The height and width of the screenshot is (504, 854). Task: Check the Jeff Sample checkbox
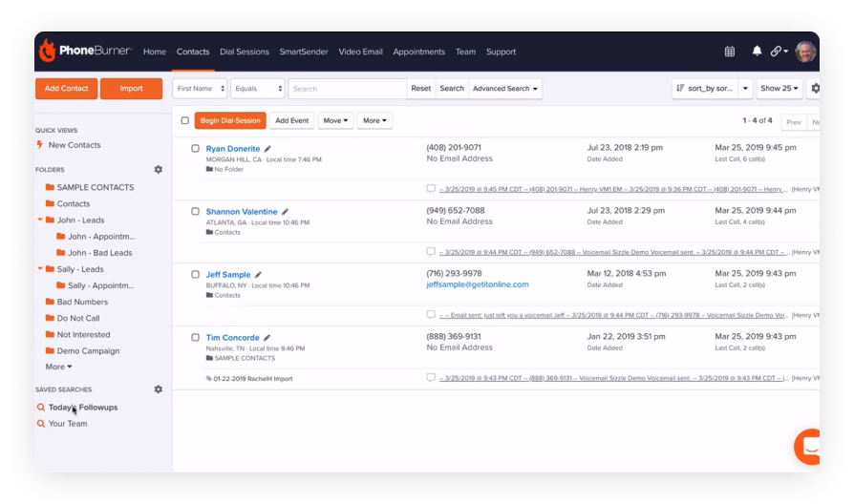(195, 274)
